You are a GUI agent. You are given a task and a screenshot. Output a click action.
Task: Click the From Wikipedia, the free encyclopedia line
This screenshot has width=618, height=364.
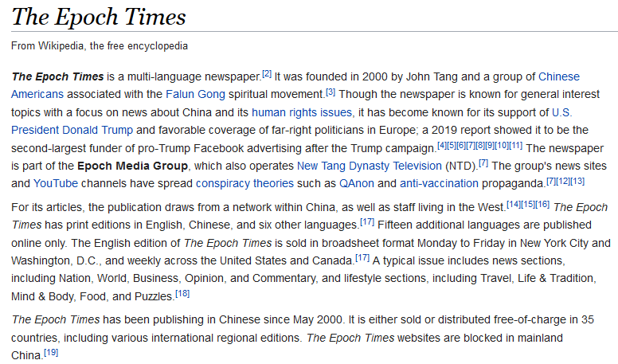(x=100, y=45)
